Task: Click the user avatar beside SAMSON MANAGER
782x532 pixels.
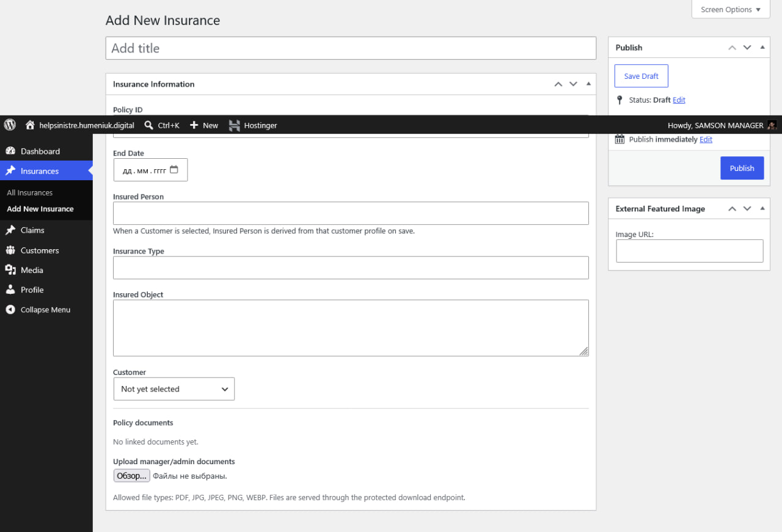Action: click(x=772, y=125)
